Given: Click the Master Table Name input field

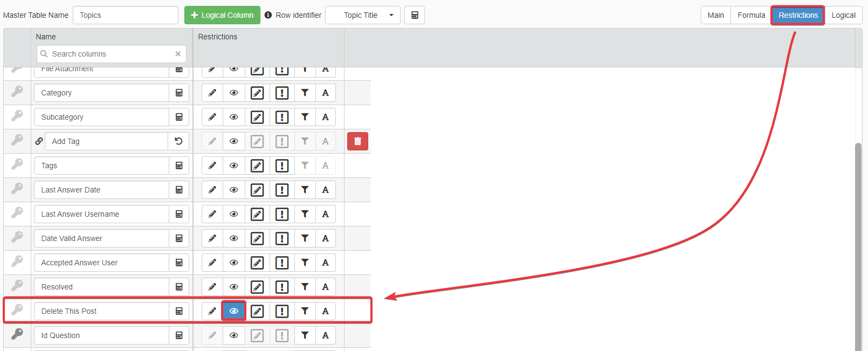Looking at the screenshot, I should [126, 15].
